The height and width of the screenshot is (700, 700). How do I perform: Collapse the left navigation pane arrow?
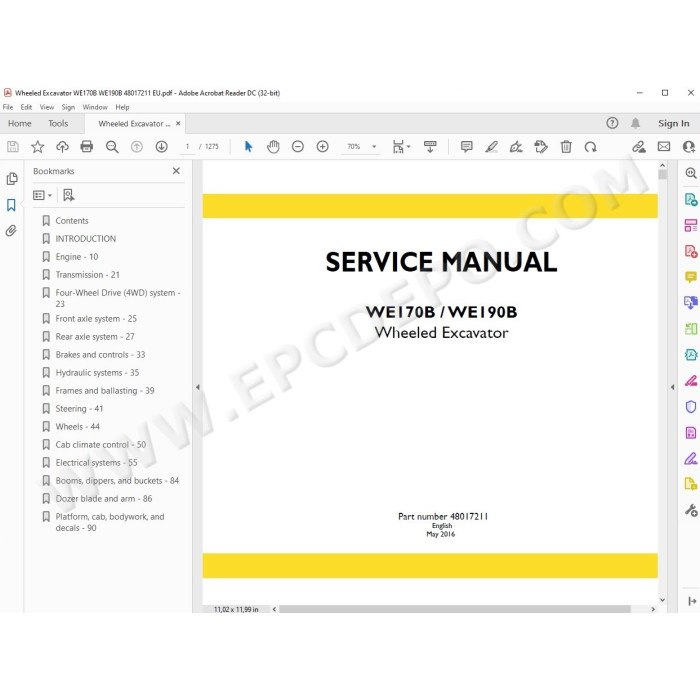(198, 387)
